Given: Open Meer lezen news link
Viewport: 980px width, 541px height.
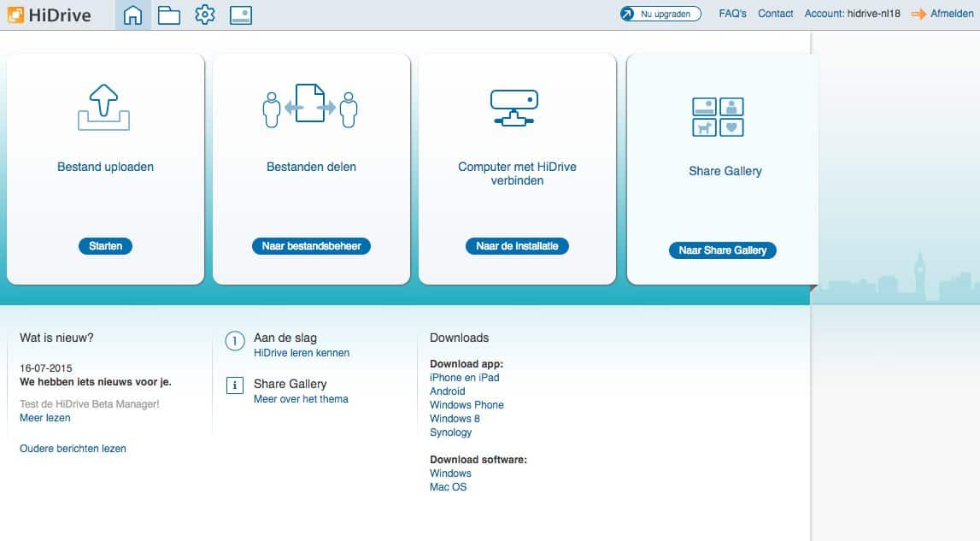Looking at the screenshot, I should click(x=45, y=418).
